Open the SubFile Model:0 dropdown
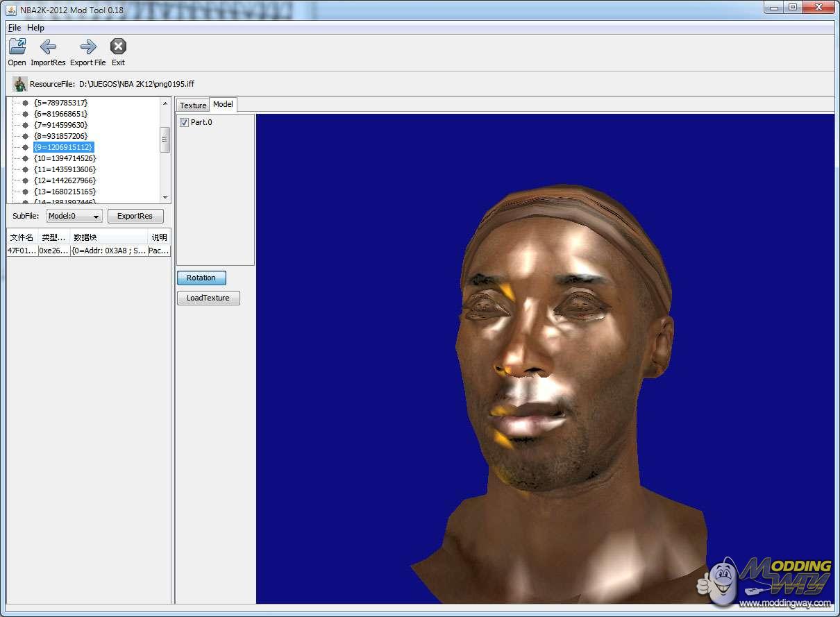840x617 pixels. coord(74,216)
